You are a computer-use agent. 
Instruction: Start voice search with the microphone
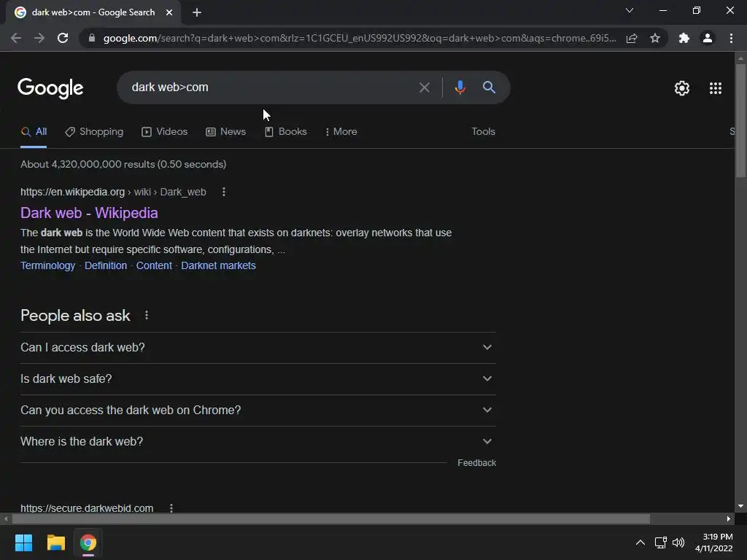click(460, 87)
